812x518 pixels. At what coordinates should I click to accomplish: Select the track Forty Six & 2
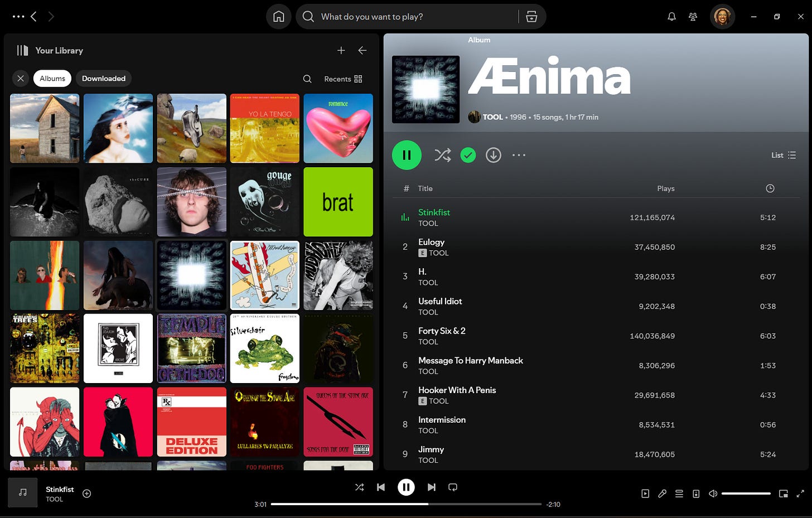point(597,336)
